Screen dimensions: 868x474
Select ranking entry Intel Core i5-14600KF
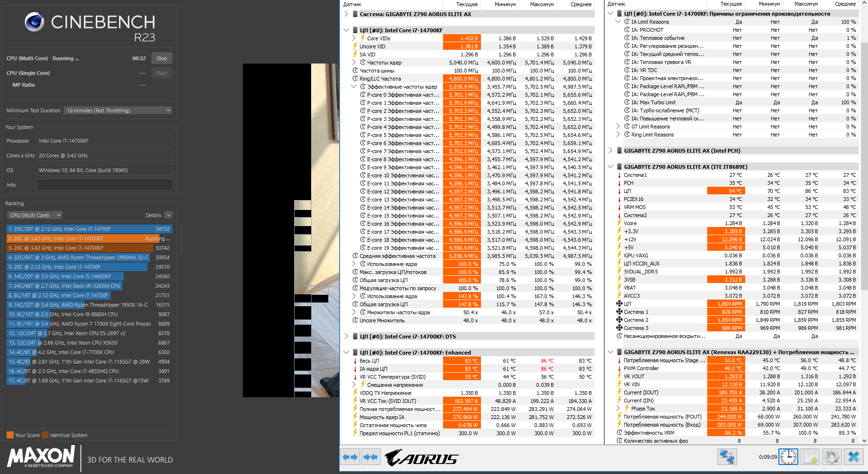coord(89,276)
